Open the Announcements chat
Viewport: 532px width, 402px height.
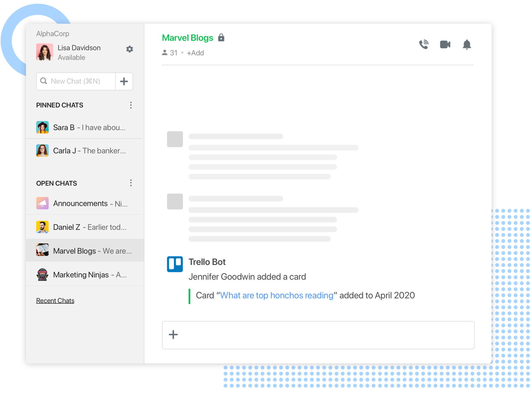pos(85,203)
